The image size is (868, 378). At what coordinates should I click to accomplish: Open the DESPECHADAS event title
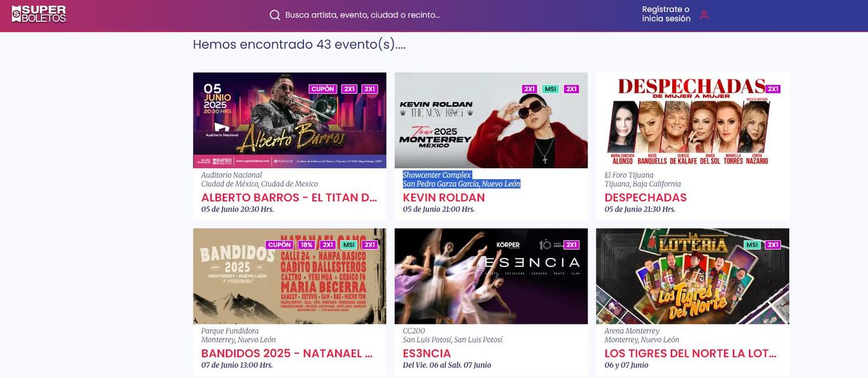[x=645, y=198]
